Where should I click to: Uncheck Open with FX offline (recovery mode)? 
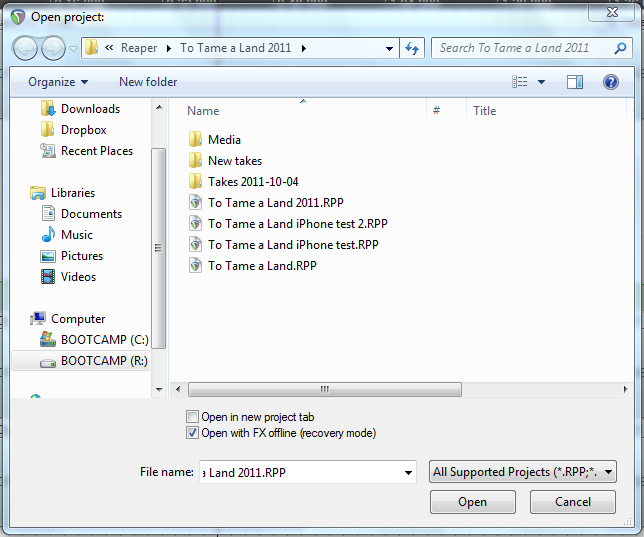coord(192,433)
